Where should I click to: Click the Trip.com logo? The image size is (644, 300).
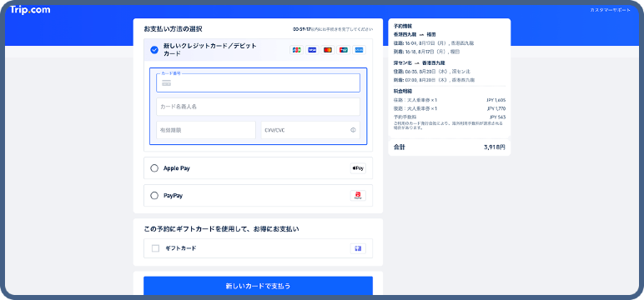30,10
